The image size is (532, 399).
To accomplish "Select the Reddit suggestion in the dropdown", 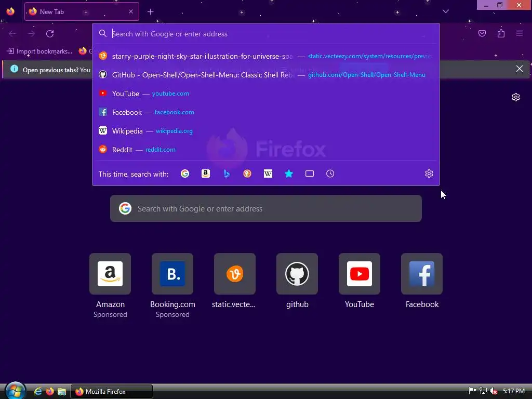I will tap(265, 149).
